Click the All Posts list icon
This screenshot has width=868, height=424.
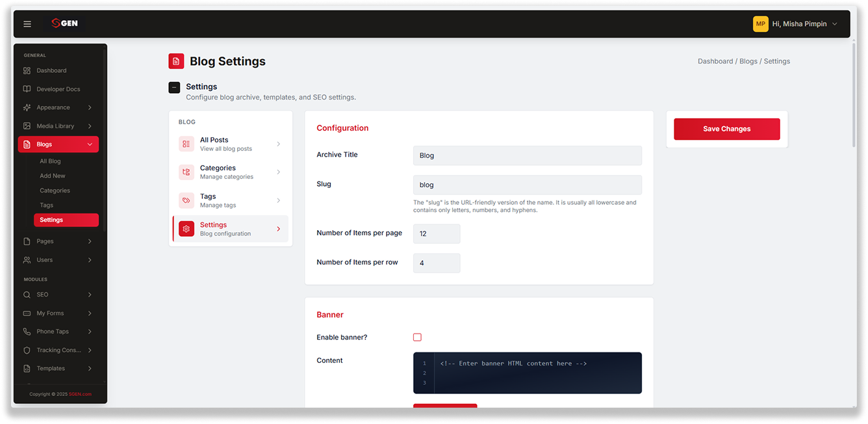(186, 144)
